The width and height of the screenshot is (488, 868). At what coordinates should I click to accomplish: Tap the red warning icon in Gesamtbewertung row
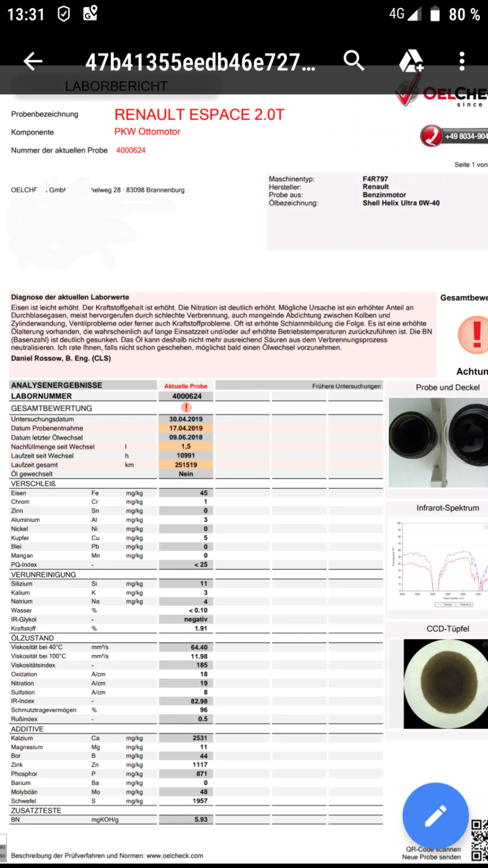186,408
